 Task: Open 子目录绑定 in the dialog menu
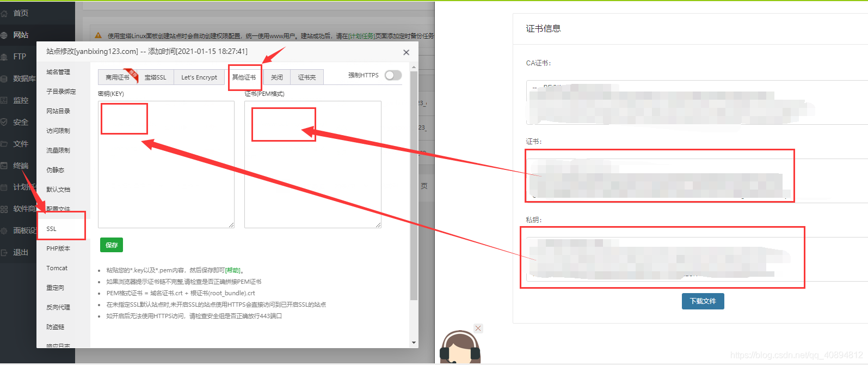tap(61, 92)
